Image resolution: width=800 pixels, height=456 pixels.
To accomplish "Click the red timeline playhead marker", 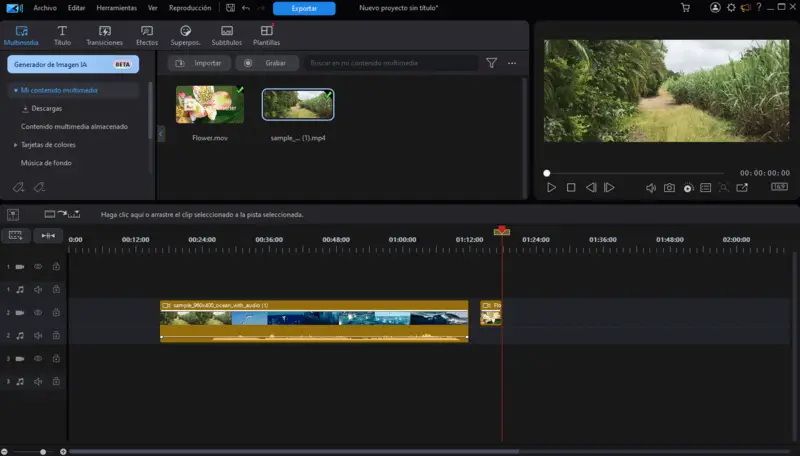I will coord(502,231).
